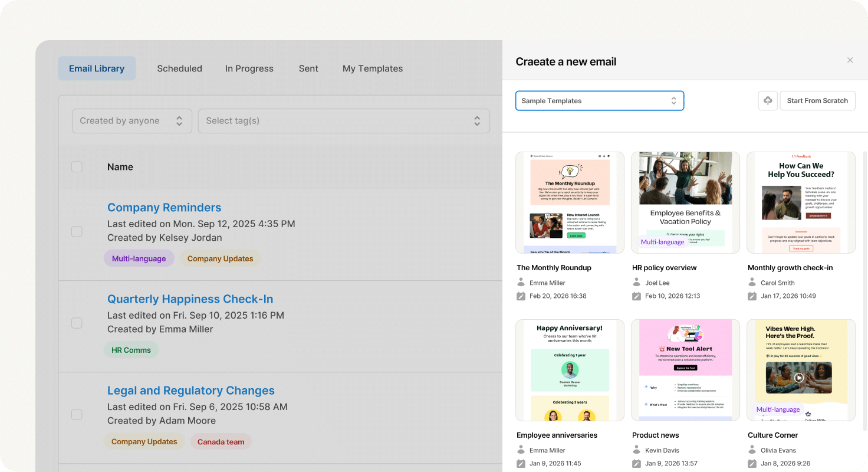
Task: Click the person icon beside Carol Smith
Action: tap(752, 282)
